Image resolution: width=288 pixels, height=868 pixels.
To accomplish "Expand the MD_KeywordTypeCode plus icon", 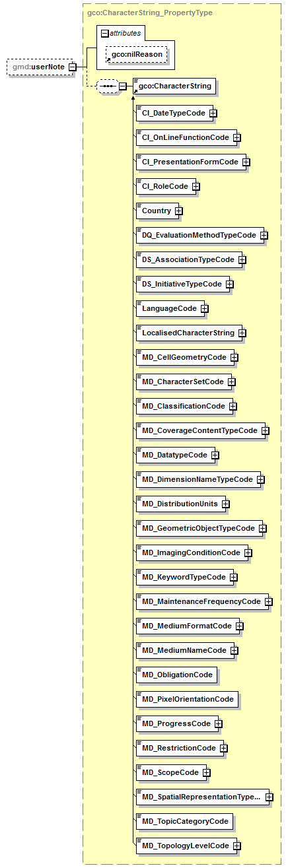I will pyautogui.click(x=233, y=577).
